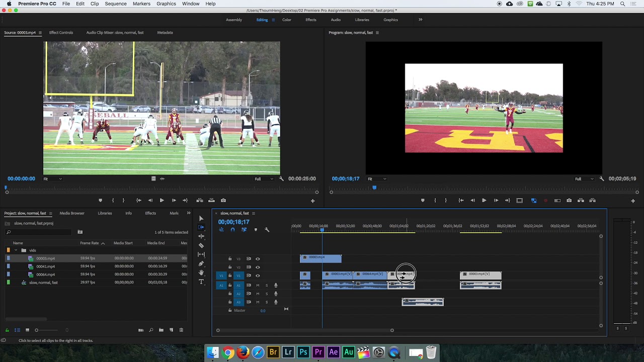This screenshot has height=362, width=644.
Task: Collapse the vids bin folder
Action: click(x=16, y=250)
